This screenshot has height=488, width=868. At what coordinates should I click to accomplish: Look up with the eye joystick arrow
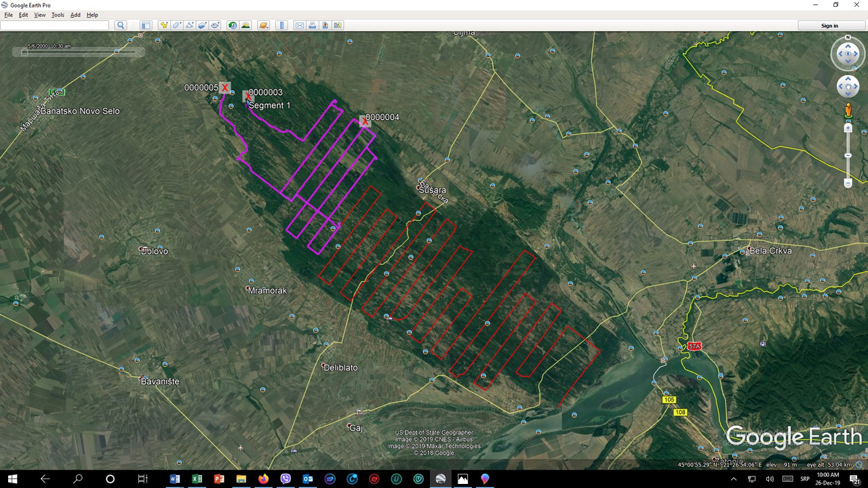pos(848,46)
